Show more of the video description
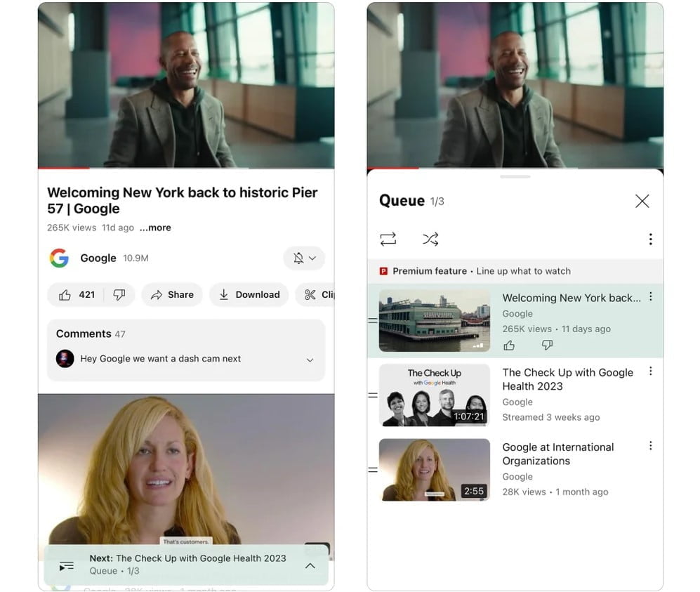The height and width of the screenshot is (592, 700). click(x=155, y=228)
